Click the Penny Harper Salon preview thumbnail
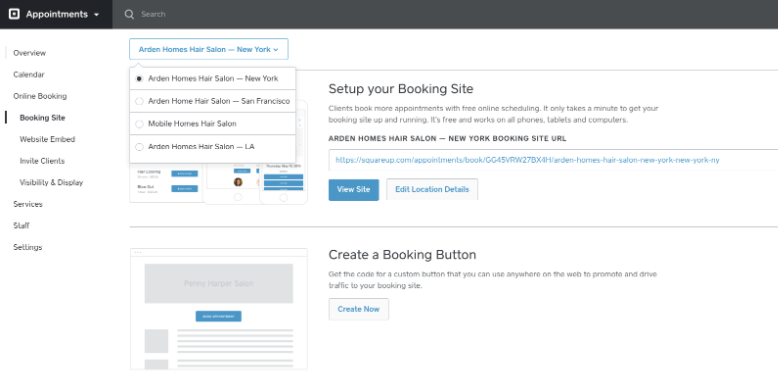The image size is (778, 380). coord(219,309)
